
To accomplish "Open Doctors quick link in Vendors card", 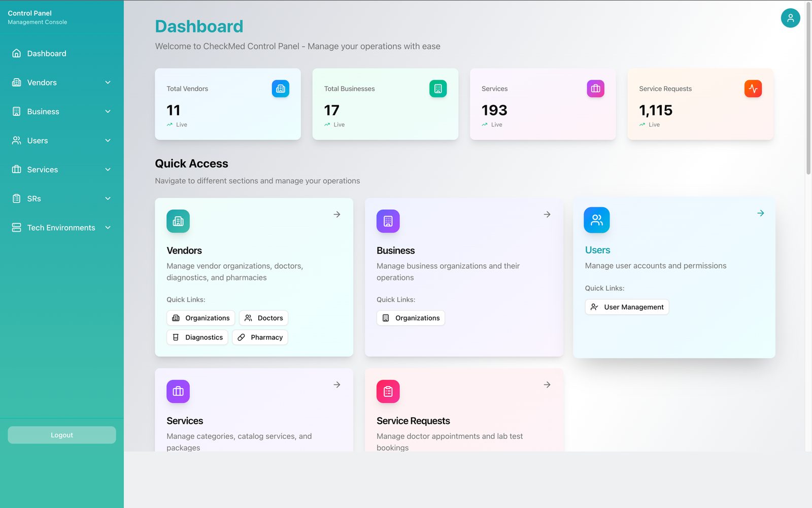I will (263, 318).
